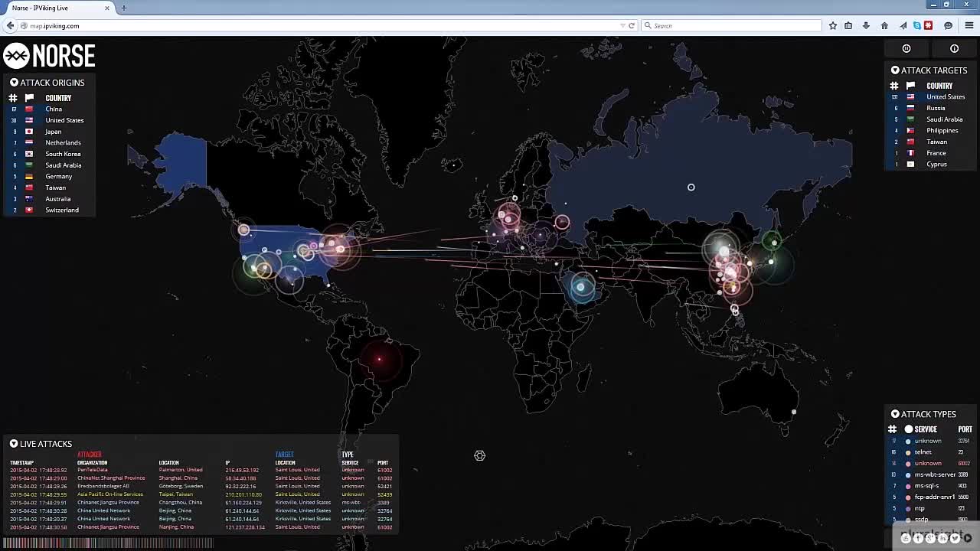Collapse the Attack Origins panel

[x=14, y=83]
